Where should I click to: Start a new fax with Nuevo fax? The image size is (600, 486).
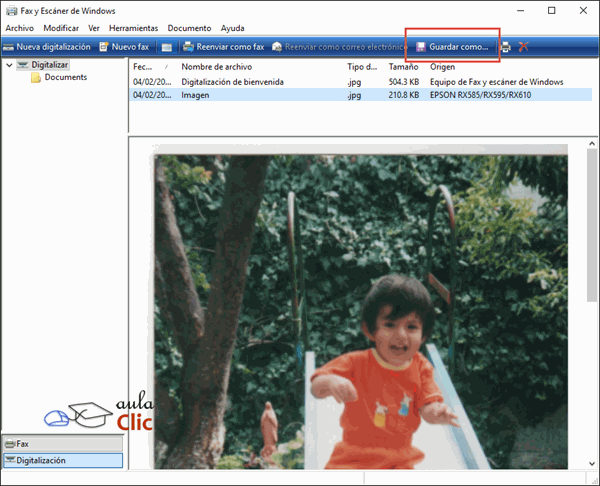[123, 47]
